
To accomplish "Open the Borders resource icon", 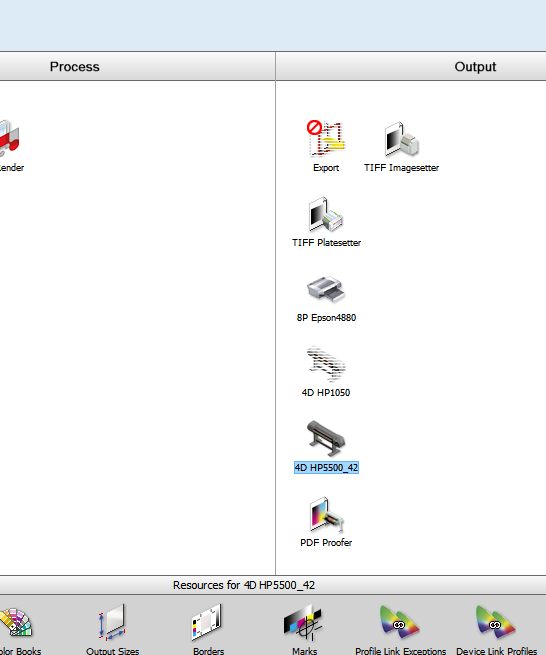I will point(208,622).
